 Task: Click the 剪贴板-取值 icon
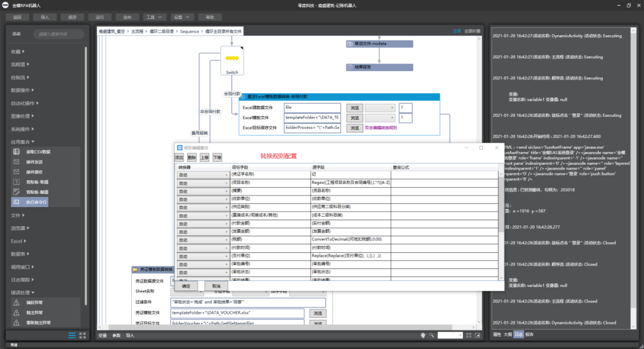pyautogui.click(x=17, y=182)
